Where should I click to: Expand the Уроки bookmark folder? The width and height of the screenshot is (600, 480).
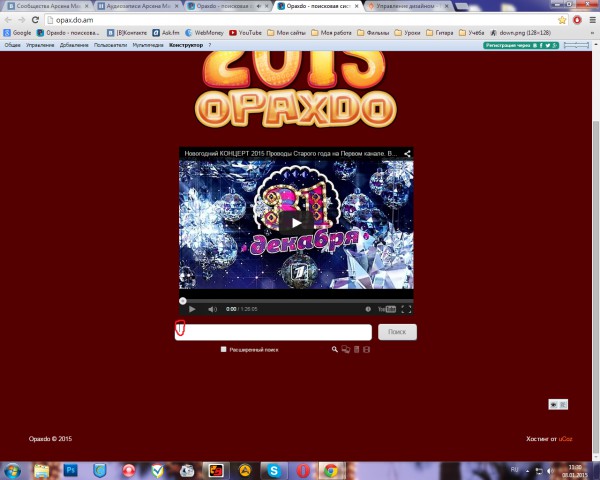coord(408,33)
